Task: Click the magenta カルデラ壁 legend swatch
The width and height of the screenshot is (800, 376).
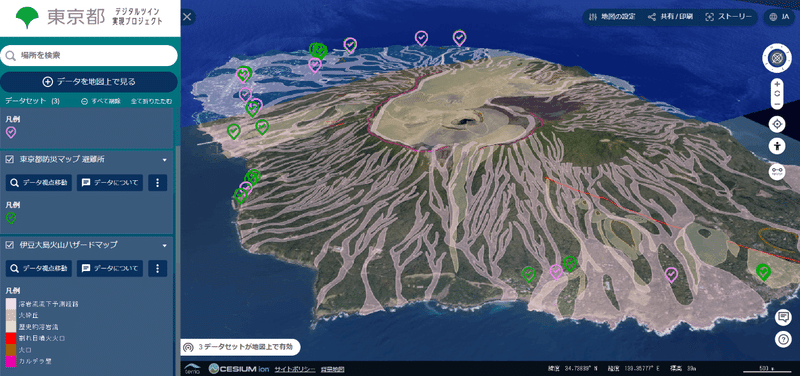Action: coord(11,361)
